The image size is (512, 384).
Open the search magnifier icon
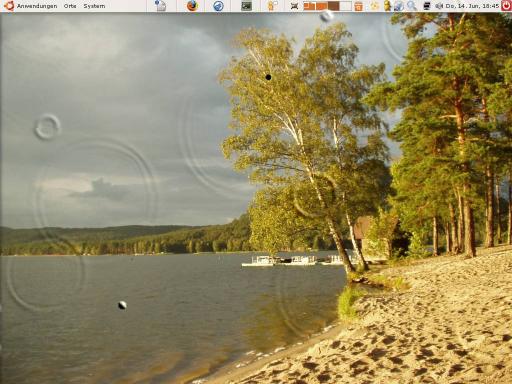point(412,6)
